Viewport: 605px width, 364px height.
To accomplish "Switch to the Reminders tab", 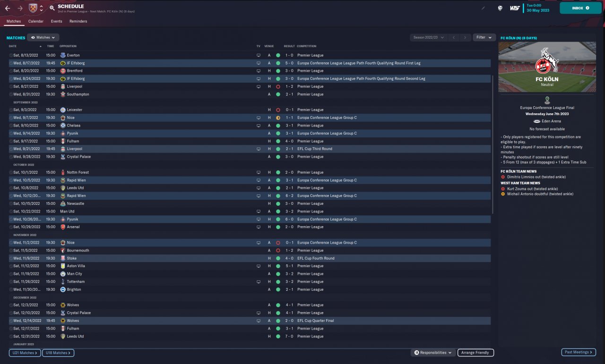I will [78, 21].
